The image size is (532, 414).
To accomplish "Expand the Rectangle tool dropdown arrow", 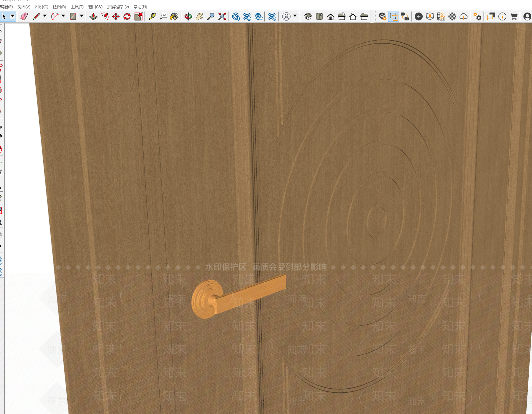I will [x=81, y=16].
